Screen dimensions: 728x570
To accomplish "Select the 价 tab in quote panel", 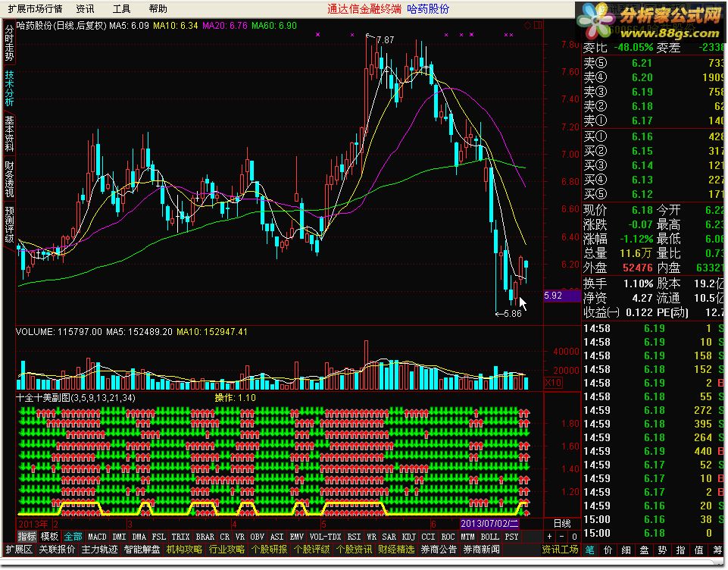I will tap(608, 550).
